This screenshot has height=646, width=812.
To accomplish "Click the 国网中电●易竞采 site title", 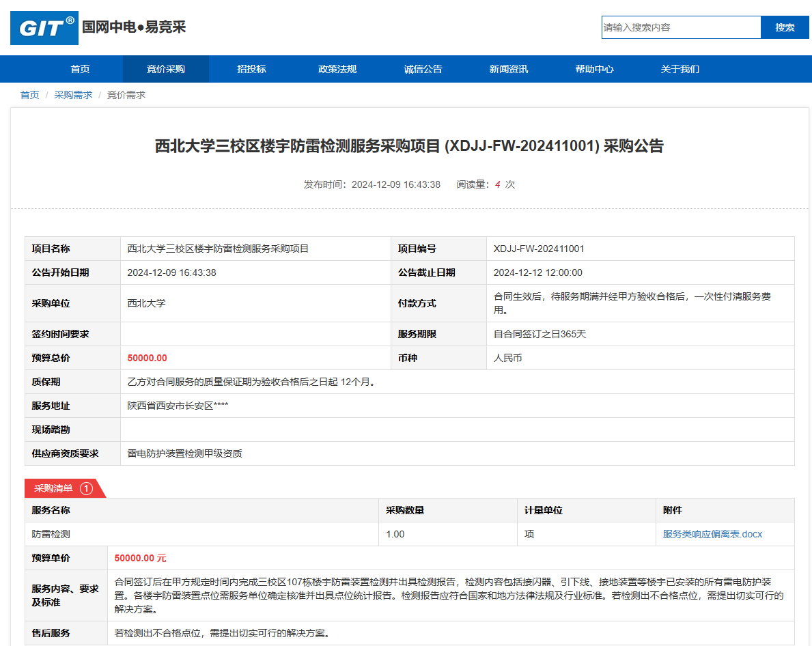I will click(134, 27).
